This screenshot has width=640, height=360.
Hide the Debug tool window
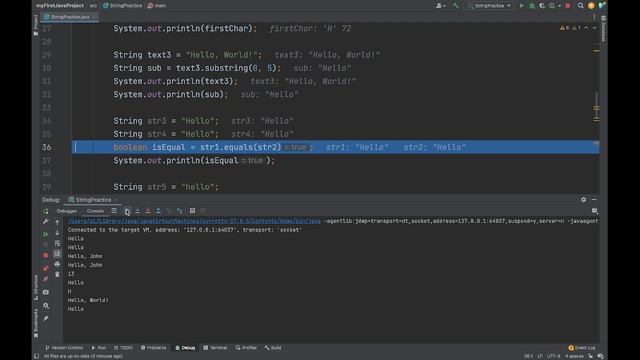coord(594,200)
